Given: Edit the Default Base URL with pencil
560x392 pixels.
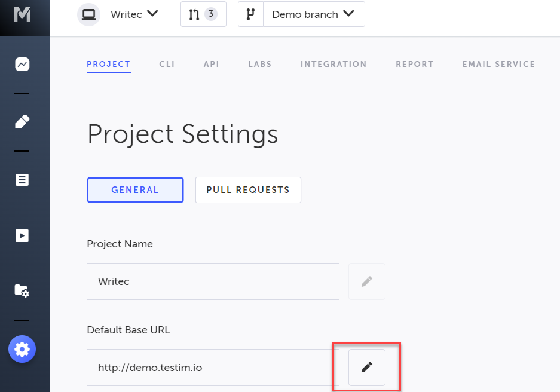Looking at the screenshot, I should point(367,367).
